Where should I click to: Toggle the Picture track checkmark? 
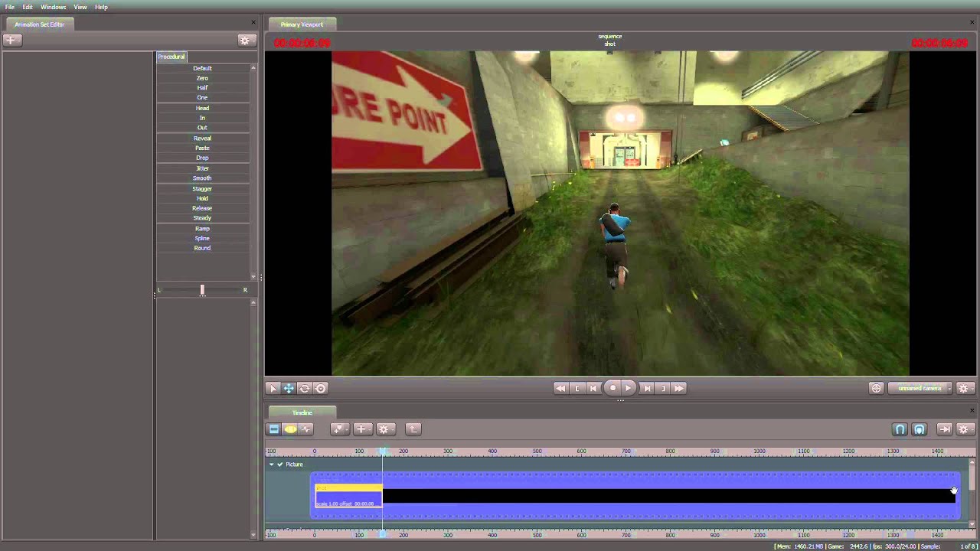(279, 465)
